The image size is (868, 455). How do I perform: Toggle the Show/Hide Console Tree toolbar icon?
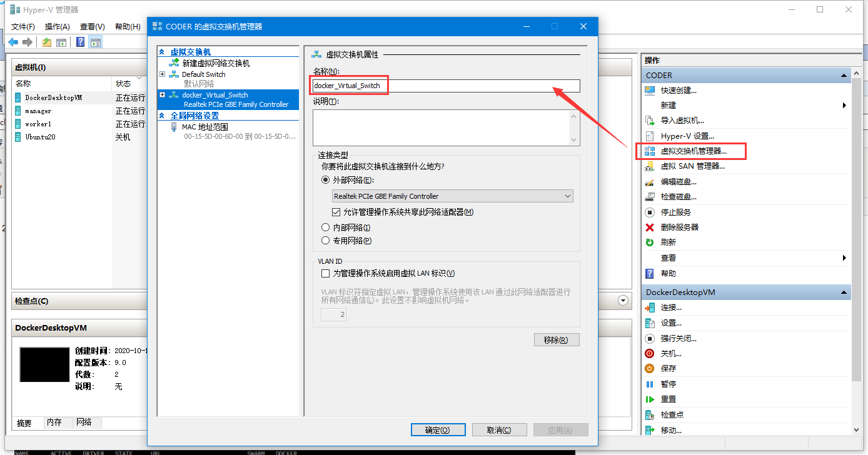(x=61, y=42)
